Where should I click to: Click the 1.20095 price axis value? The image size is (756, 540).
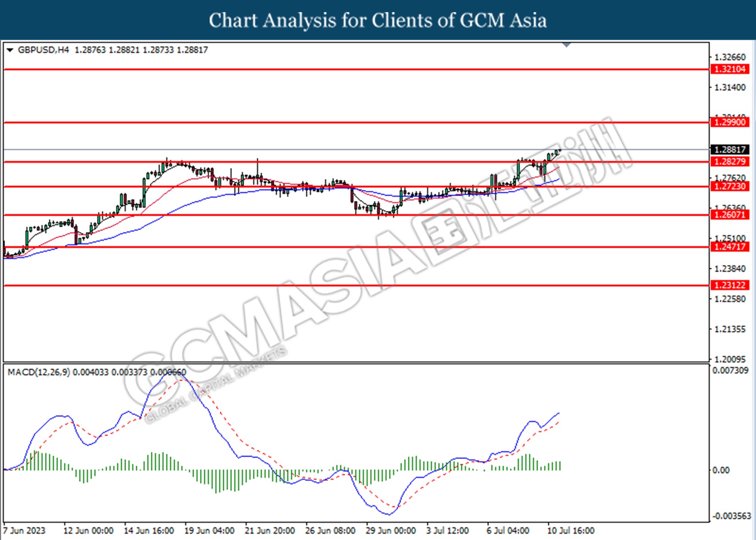tap(730, 359)
